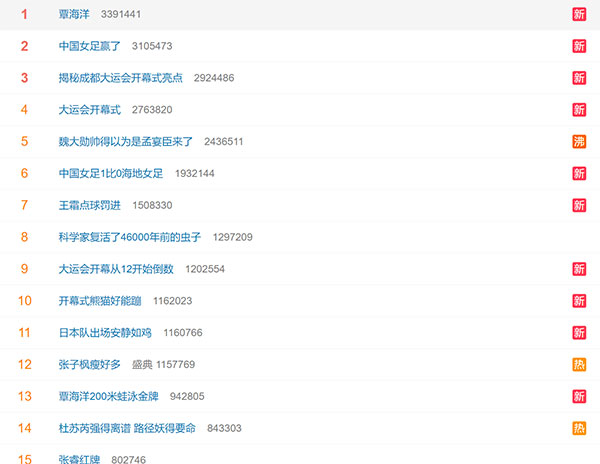Select the 大运会开幕式 trending link
The width and height of the screenshot is (600, 464).
coord(90,110)
